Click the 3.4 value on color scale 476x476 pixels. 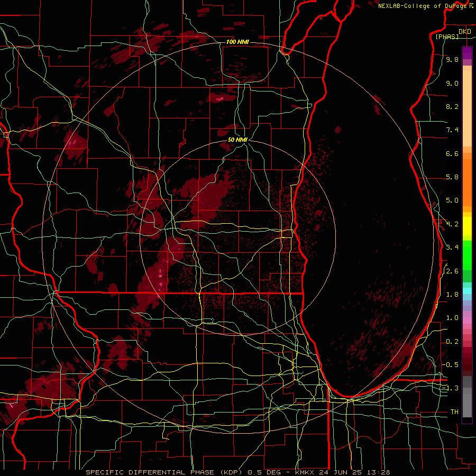click(x=452, y=248)
